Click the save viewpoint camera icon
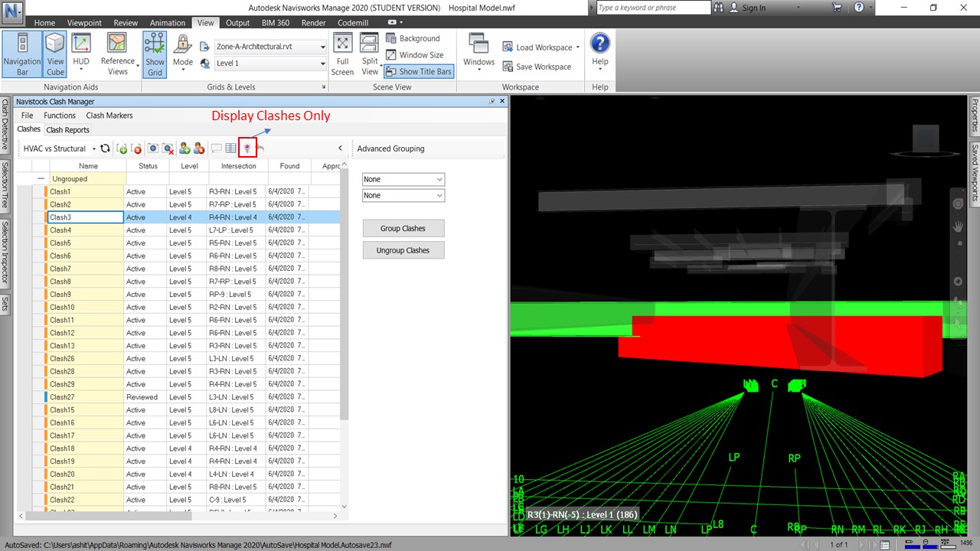980x551 pixels. pos(153,148)
